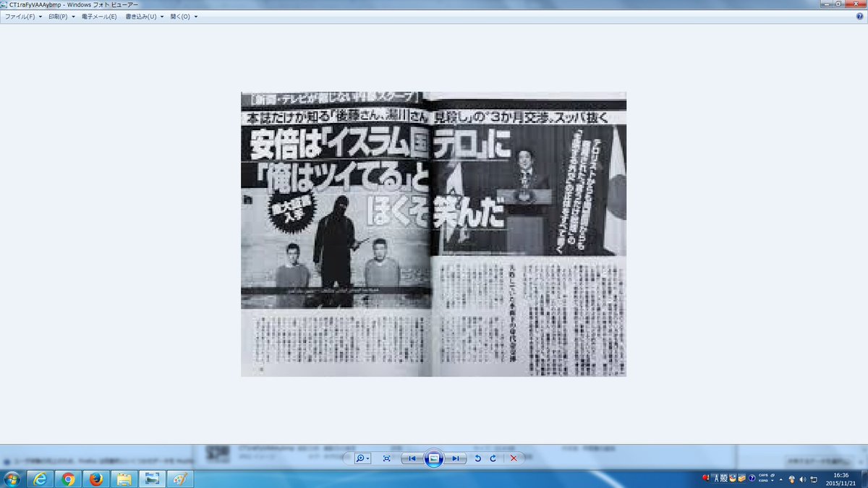Click the displayed magazine scan image

433,234
